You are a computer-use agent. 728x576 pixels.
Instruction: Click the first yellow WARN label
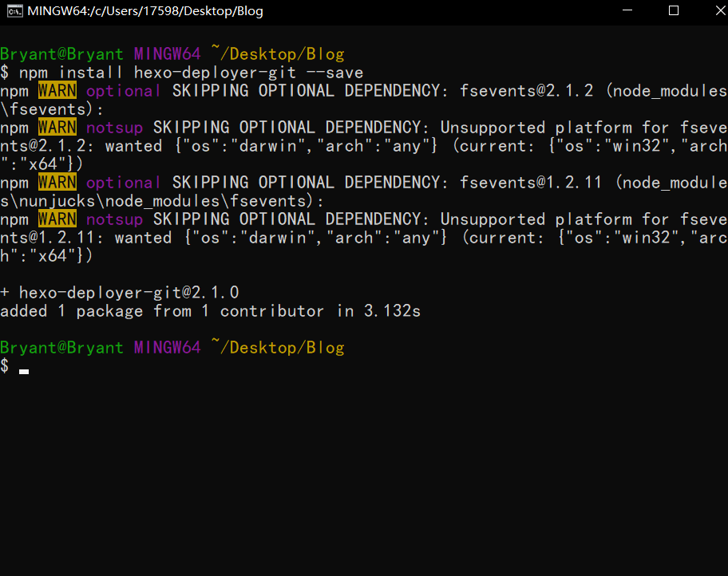point(57,90)
